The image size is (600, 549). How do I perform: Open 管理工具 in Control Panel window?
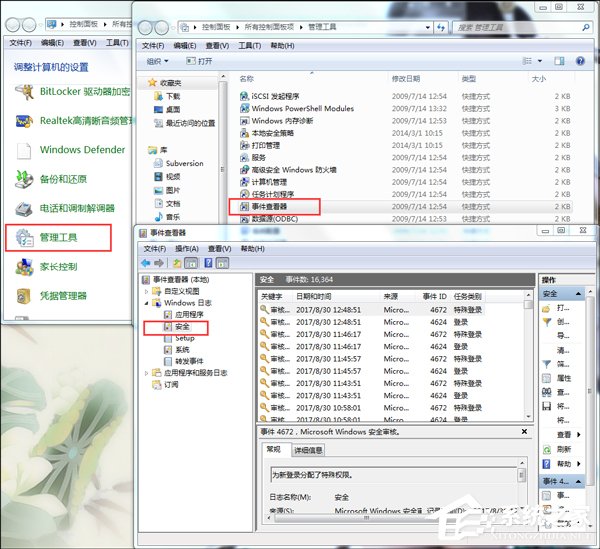58,238
